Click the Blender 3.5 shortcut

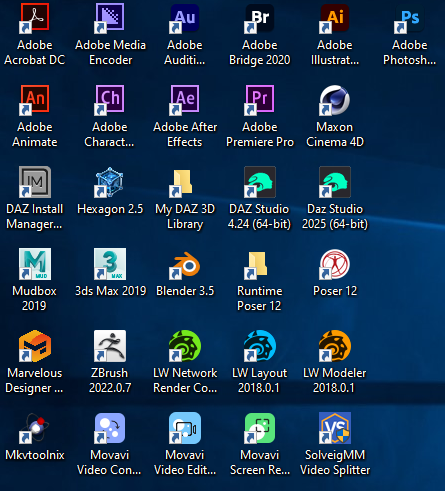(185, 264)
